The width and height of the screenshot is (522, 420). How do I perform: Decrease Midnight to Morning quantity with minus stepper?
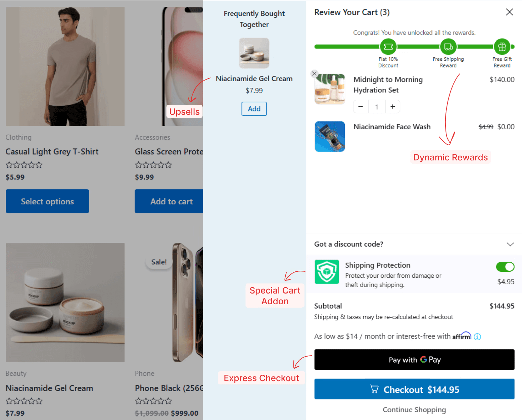click(x=361, y=106)
